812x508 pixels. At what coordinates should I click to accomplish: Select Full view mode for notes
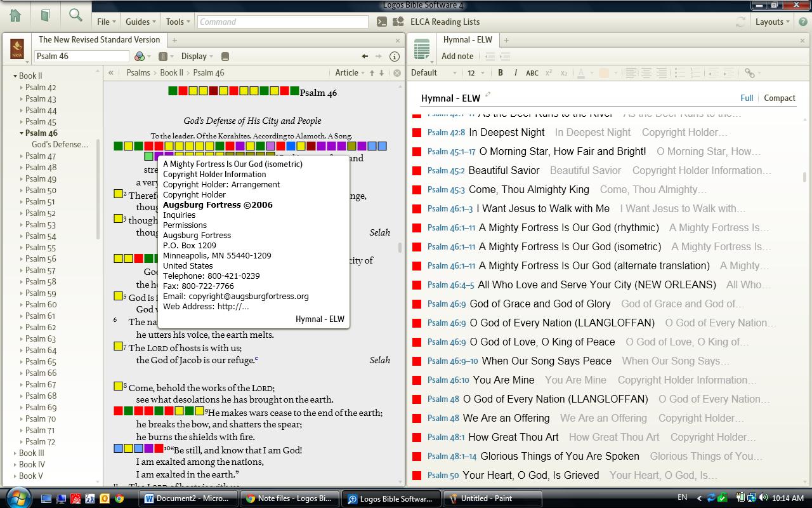click(747, 98)
